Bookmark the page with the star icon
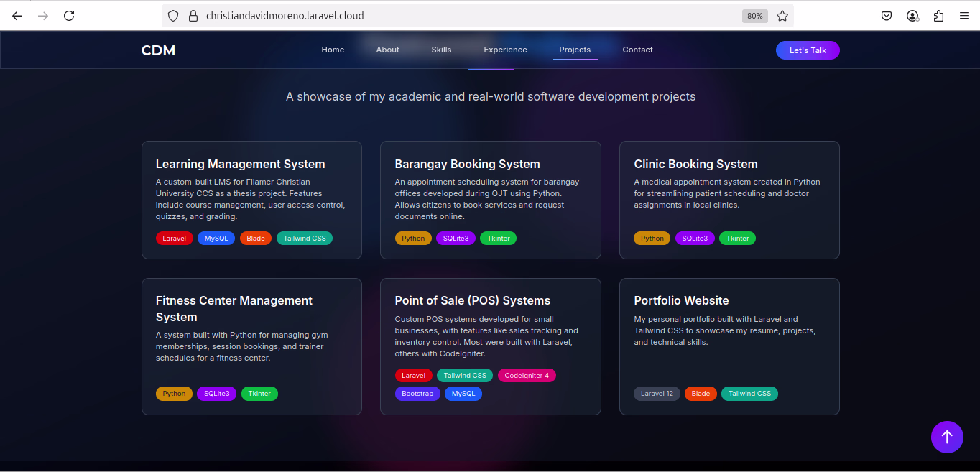 (782, 15)
